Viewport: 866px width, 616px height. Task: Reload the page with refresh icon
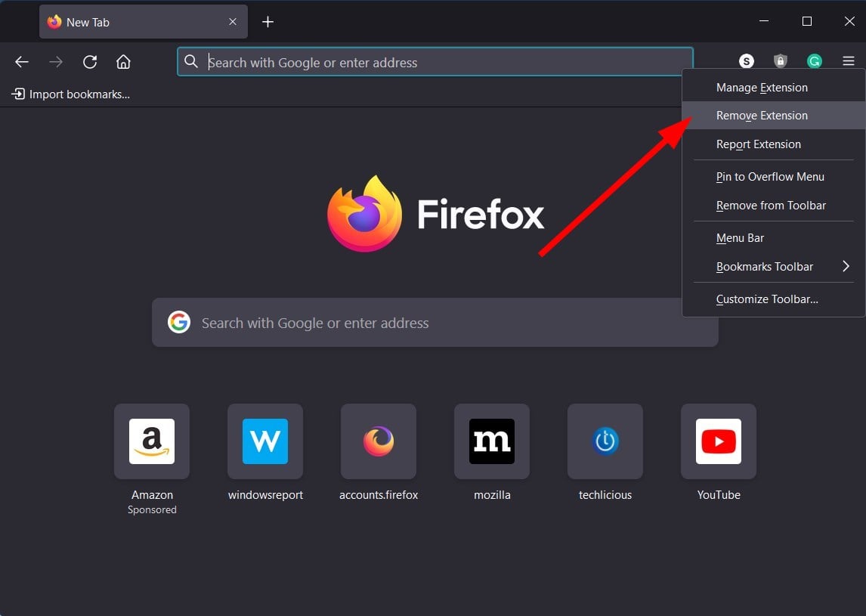90,62
